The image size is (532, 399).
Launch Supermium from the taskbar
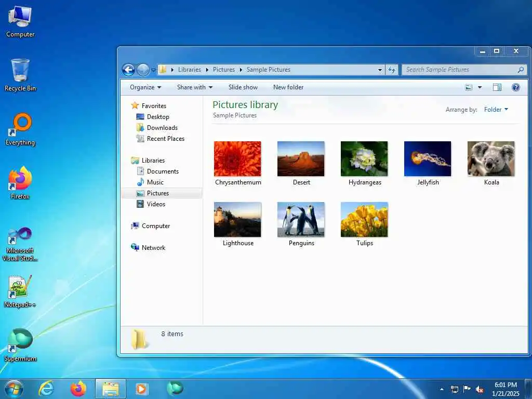coord(175,389)
